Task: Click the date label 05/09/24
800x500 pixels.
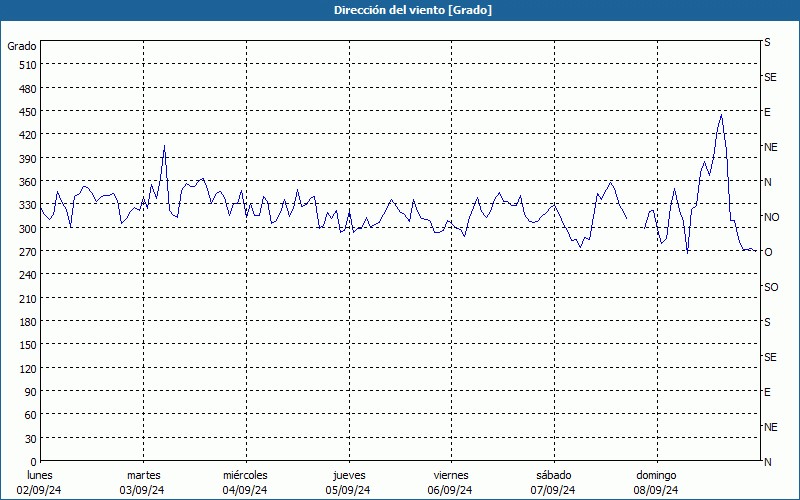Action: pos(348,490)
